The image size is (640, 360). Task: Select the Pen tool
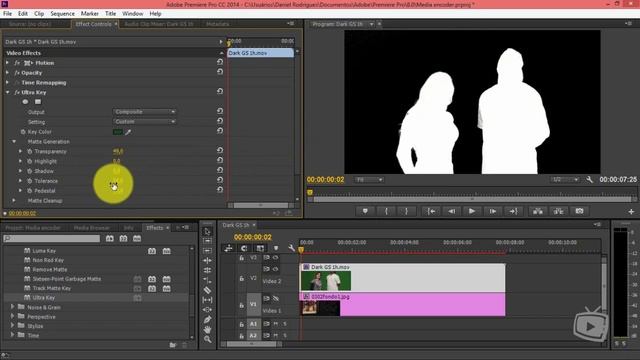coord(207,320)
